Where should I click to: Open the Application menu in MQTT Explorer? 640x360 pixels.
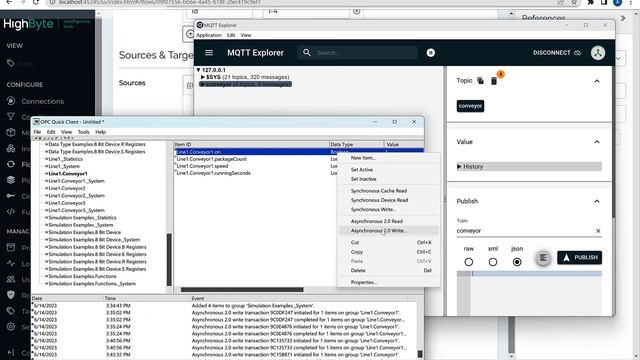209,35
